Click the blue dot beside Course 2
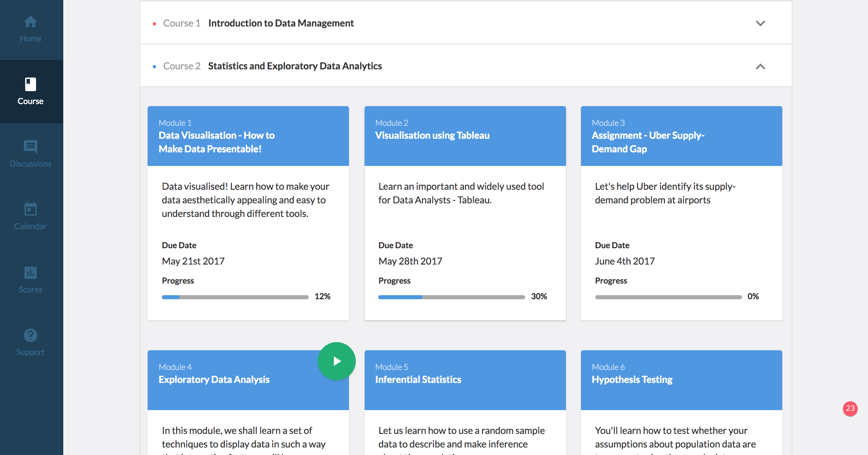 coord(154,67)
